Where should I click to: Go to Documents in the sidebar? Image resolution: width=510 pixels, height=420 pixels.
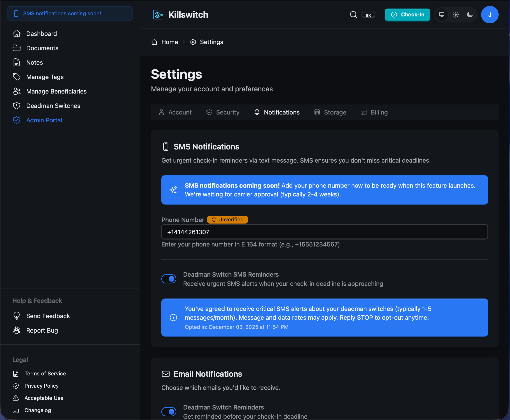pyautogui.click(x=42, y=48)
